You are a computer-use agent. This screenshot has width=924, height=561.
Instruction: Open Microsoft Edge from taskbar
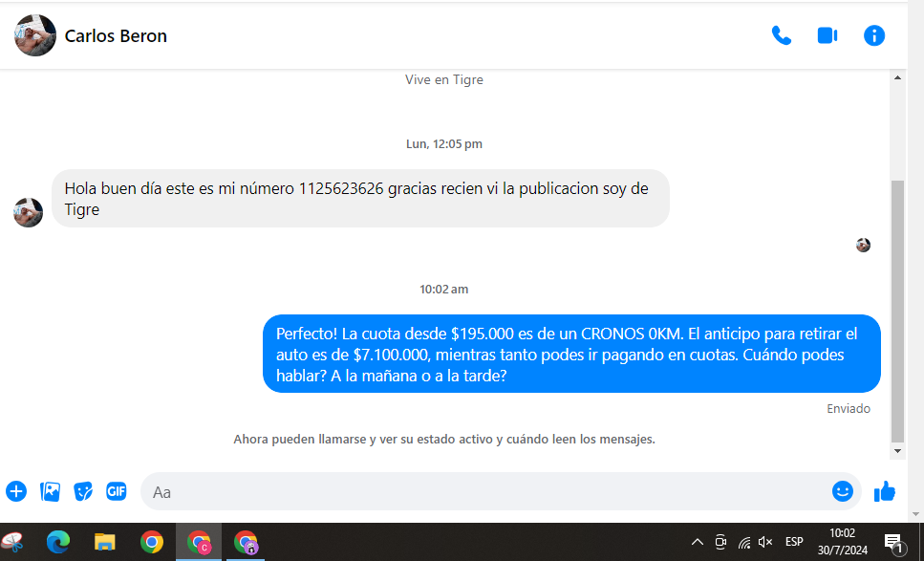(x=59, y=542)
